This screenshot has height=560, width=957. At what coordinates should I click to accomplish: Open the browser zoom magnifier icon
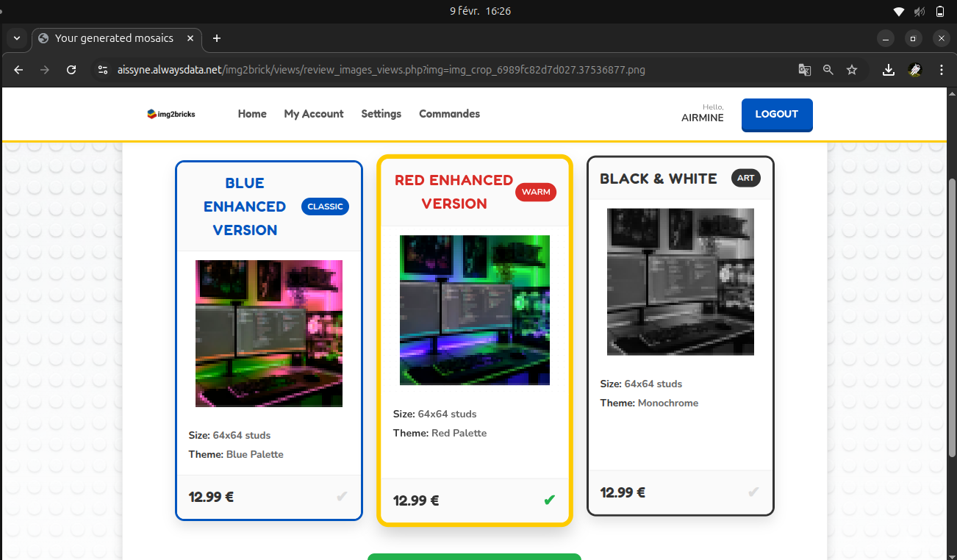(x=828, y=70)
